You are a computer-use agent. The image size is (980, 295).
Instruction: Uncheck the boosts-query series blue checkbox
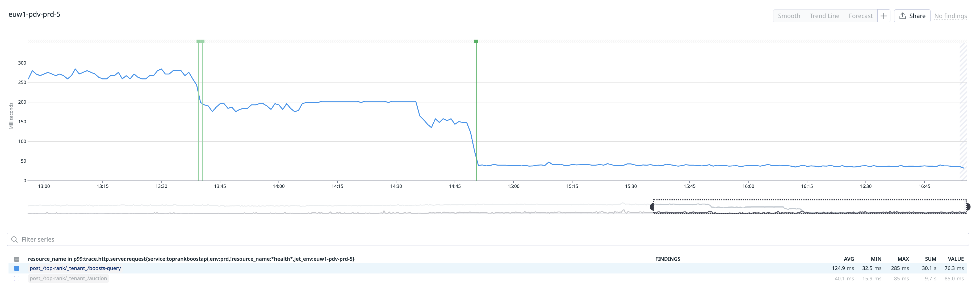tap(17, 268)
